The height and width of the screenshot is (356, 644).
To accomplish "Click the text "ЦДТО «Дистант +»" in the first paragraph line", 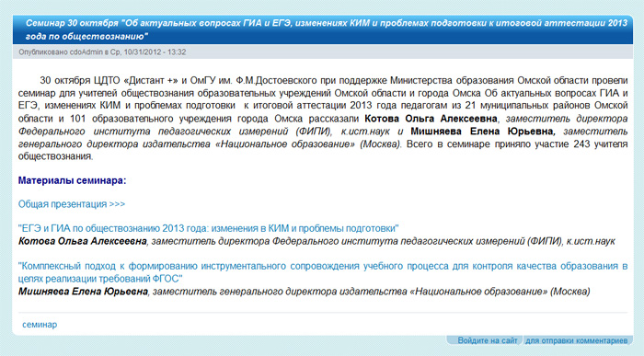I will (135, 80).
